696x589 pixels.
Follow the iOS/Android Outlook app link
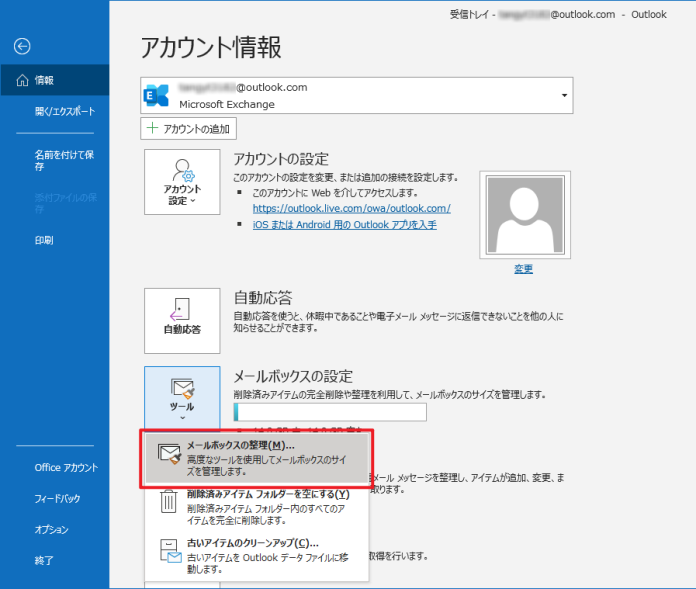[x=344, y=225]
